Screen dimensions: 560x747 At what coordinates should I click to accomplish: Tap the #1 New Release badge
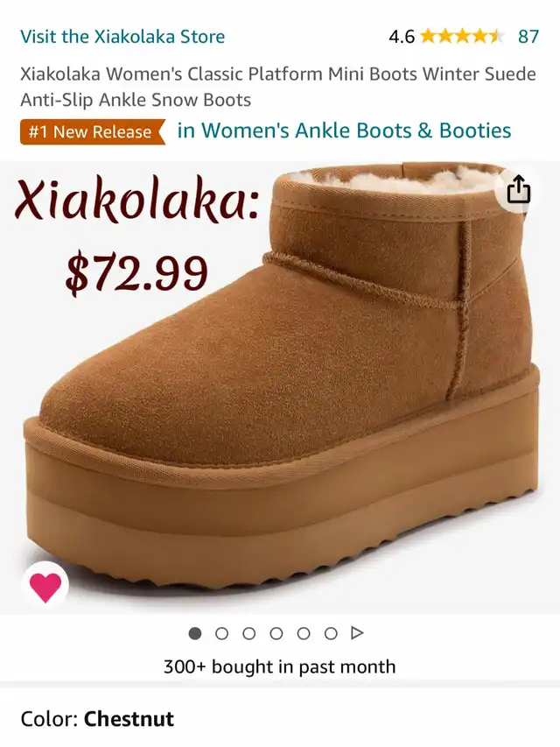(x=93, y=131)
